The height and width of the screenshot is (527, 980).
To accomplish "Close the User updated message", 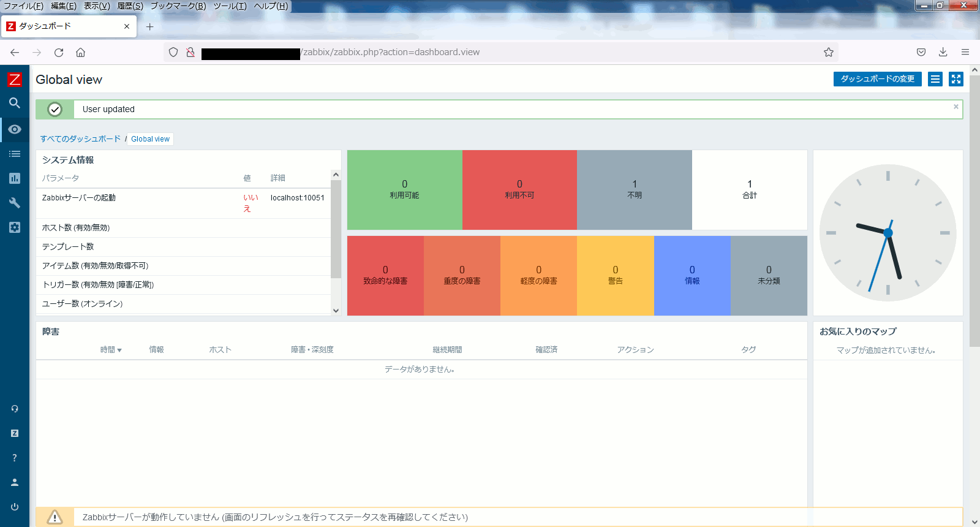I will point(956,107).
